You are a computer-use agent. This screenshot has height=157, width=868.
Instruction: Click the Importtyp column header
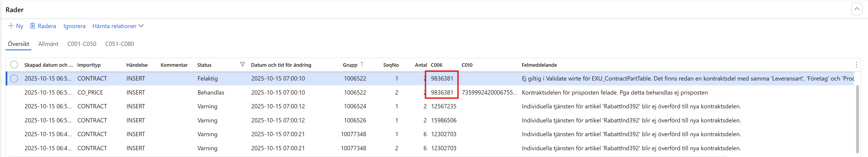pyautogui.click(x=89, y=65)
